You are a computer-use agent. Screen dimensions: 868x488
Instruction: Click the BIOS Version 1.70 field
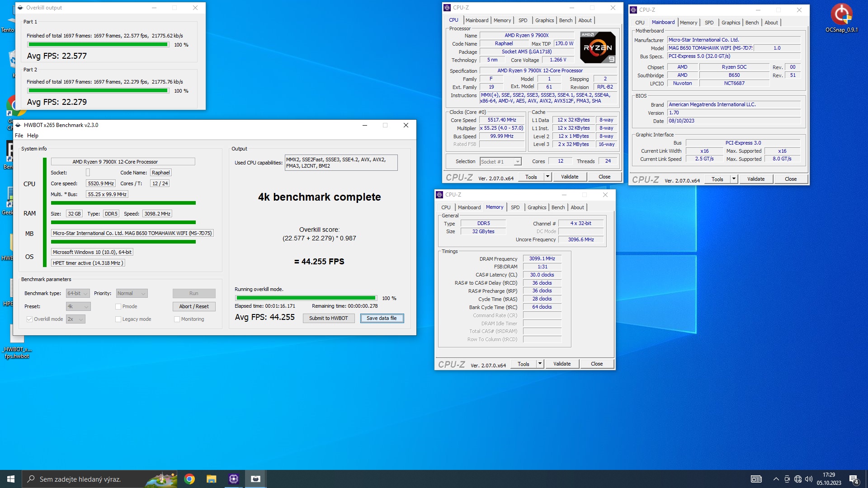click(734, 113)
